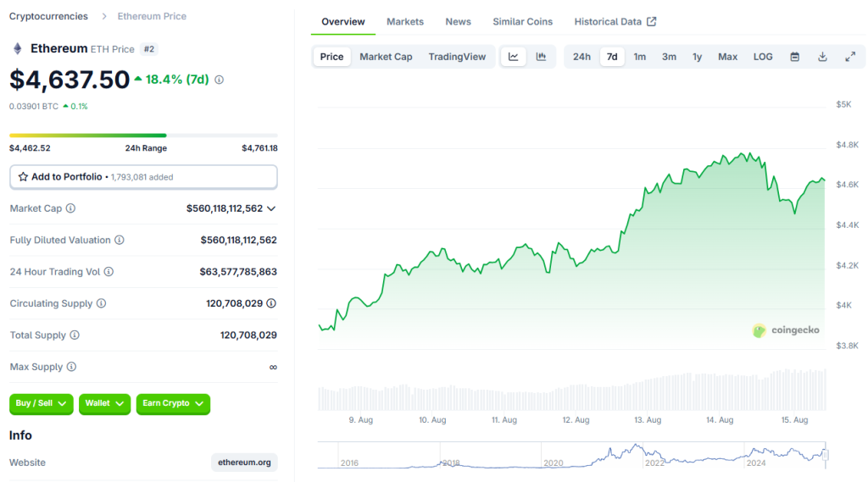Open the Markets tab
Screen dimensions: 868x482
coord(404,21)
